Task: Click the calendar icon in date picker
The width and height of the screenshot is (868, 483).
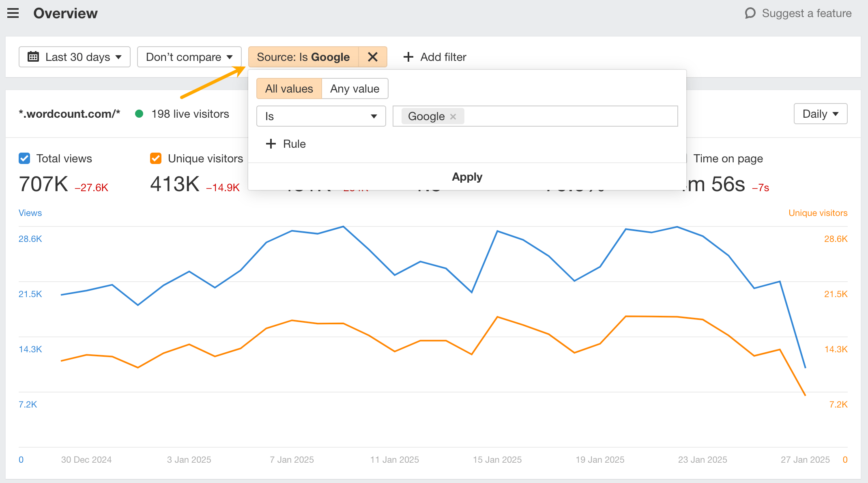Action: [33, 57]
